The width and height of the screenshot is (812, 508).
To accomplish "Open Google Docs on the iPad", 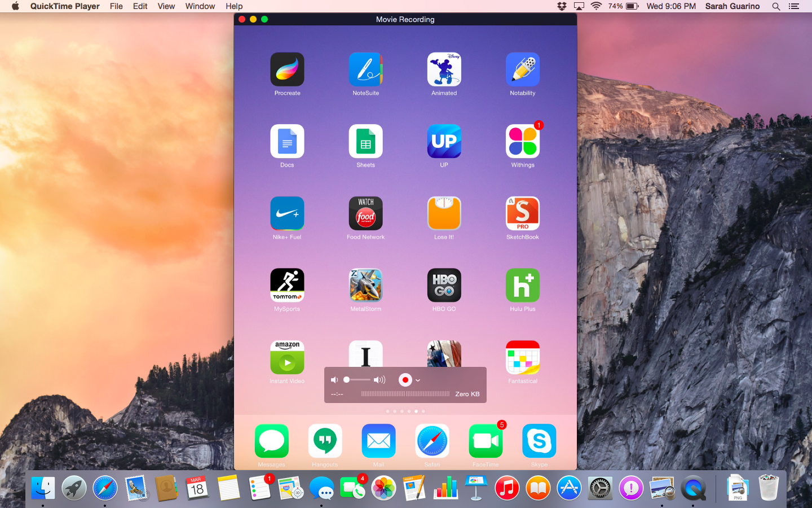I will point(287,141).
